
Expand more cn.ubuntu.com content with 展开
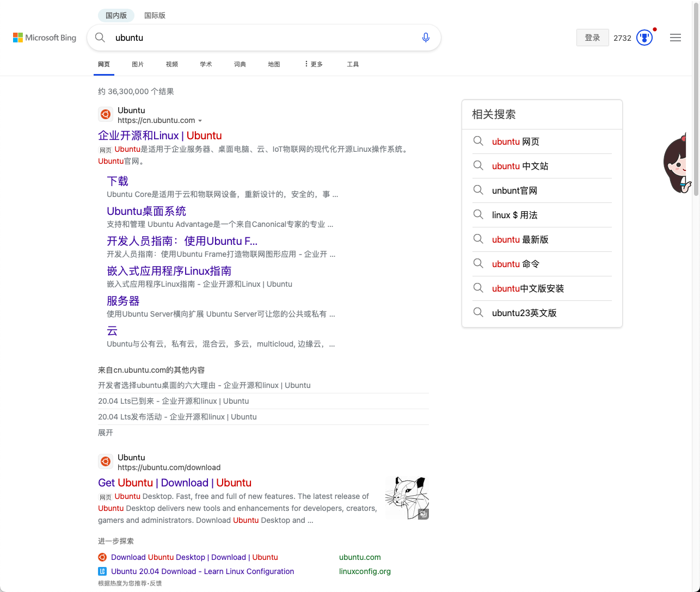(106, 433)
